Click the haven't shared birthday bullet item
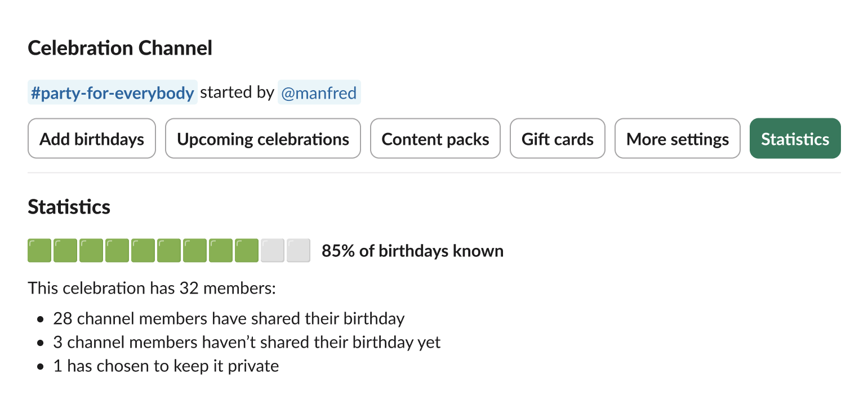The width and height of the screenshot is (868, 404). (247, 342)
